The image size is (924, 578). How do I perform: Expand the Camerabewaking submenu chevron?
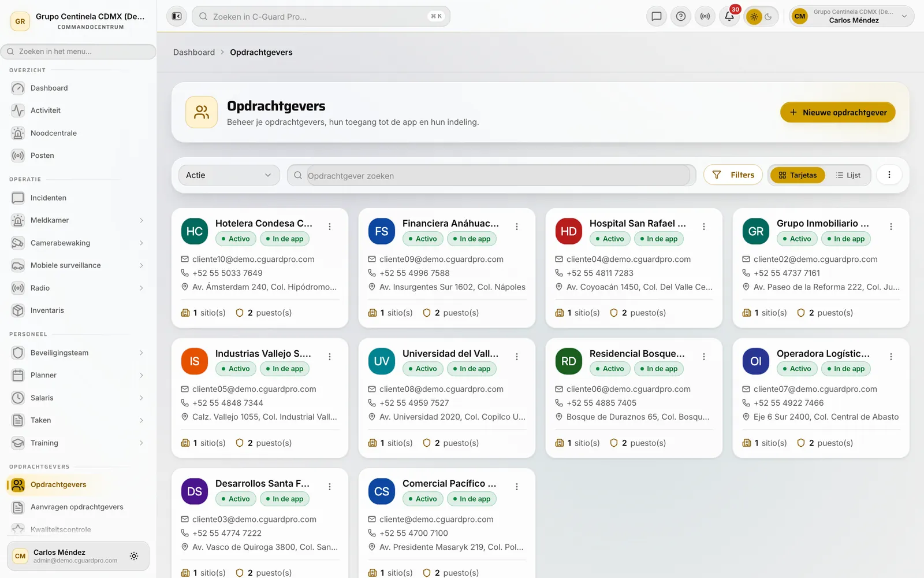141,243
